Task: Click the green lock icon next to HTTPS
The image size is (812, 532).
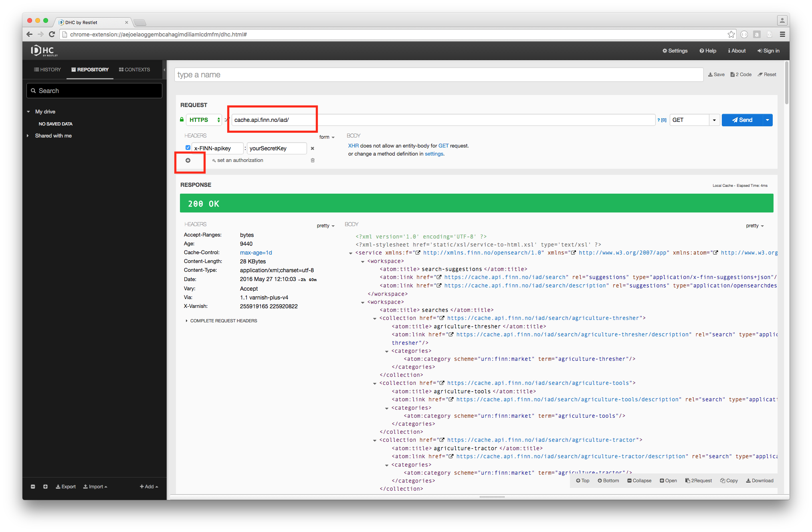Action: point(182,119)
